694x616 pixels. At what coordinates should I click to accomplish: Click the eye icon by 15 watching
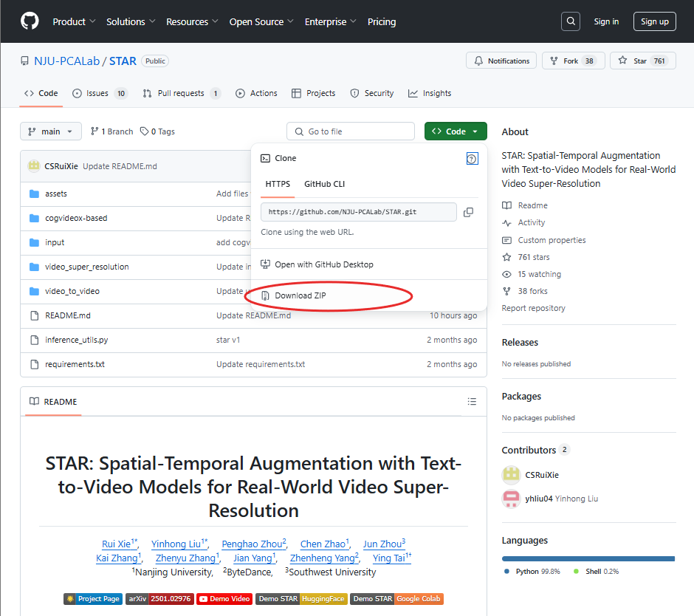(506, 274)
